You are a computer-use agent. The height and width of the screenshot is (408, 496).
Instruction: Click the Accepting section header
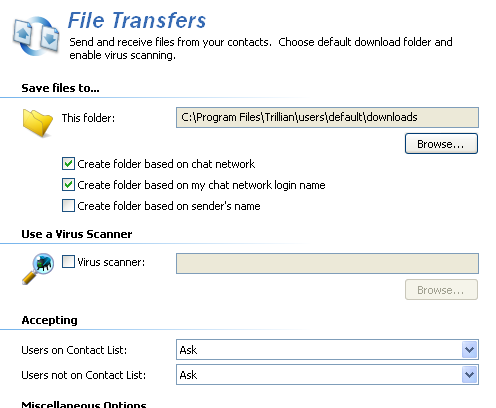[49, 320]
